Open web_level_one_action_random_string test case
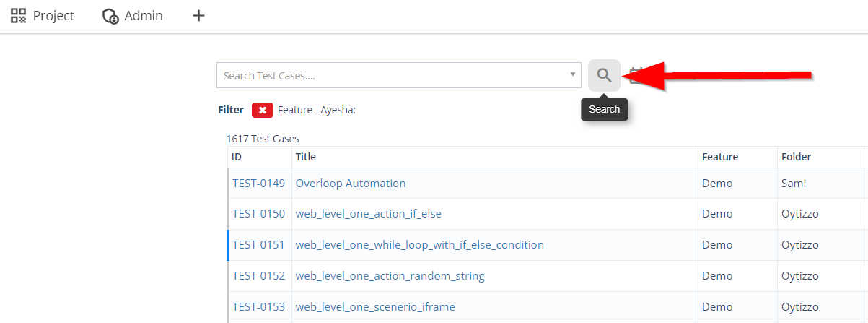 [x=390, y=276]
